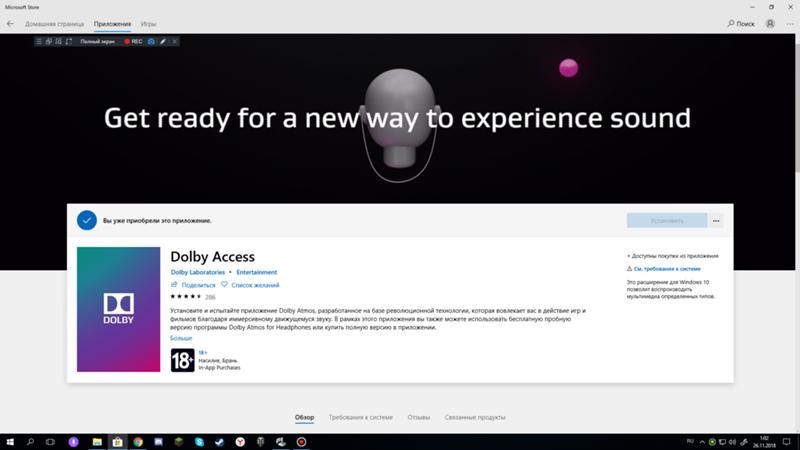Screen dimensions: 800x450
Task: Click the 18+ age rating badge
Action: pyautogui.click(x=183, y=360)
